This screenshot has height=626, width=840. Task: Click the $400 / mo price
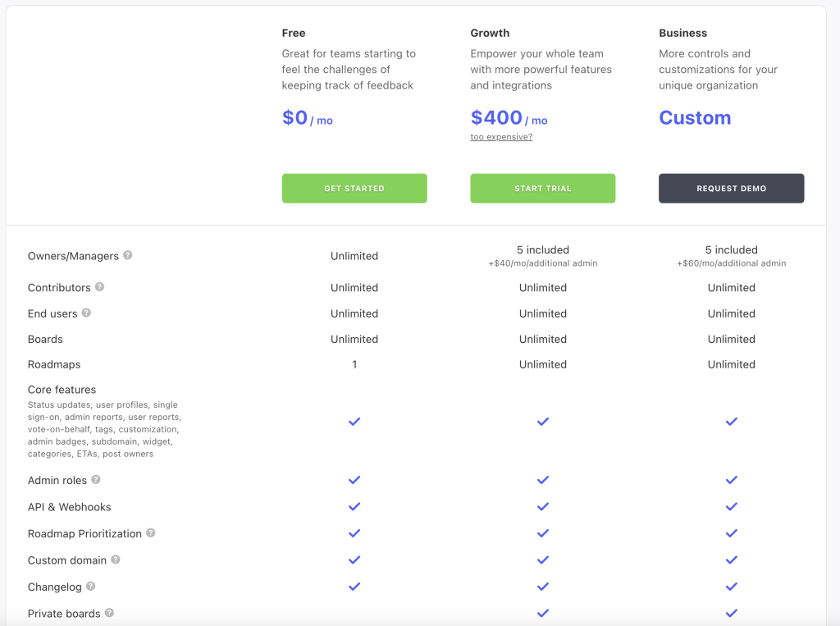[x=509, y=118]
